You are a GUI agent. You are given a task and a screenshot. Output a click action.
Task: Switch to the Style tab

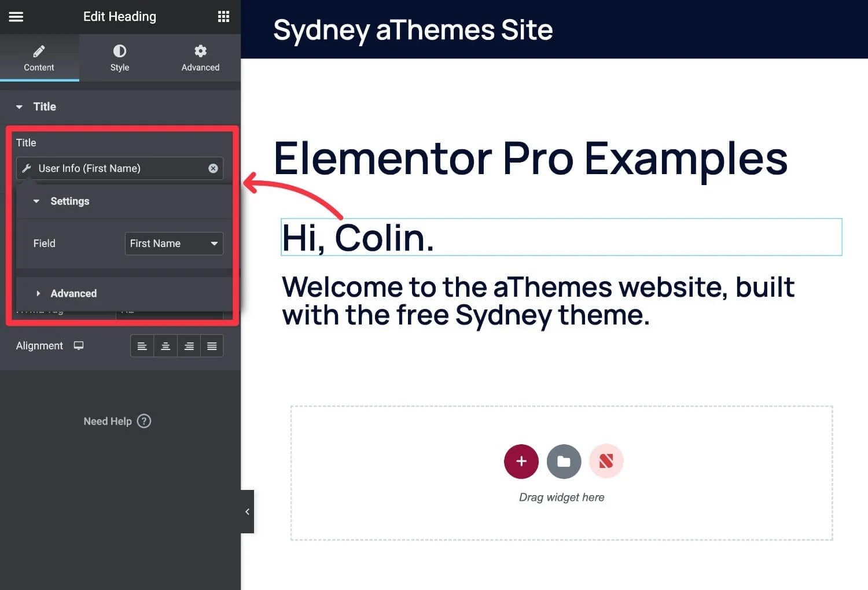(x=120, y=58)
